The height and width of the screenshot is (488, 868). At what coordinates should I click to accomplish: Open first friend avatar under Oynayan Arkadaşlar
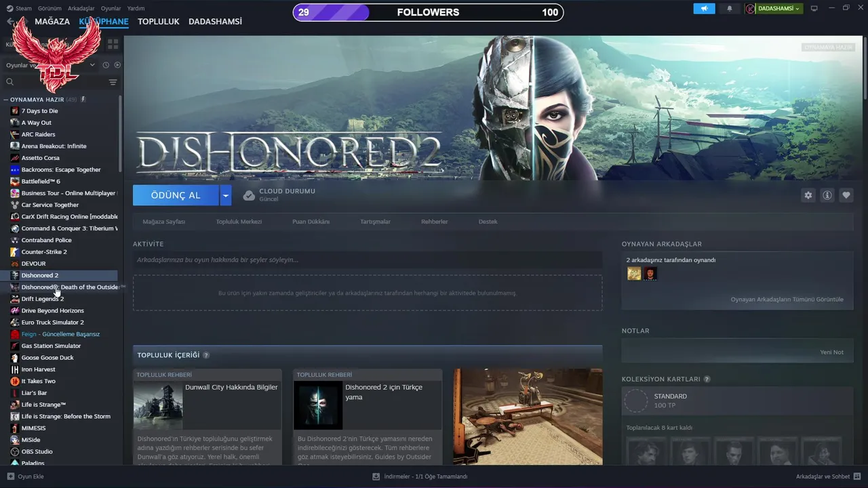click(634, 273)
